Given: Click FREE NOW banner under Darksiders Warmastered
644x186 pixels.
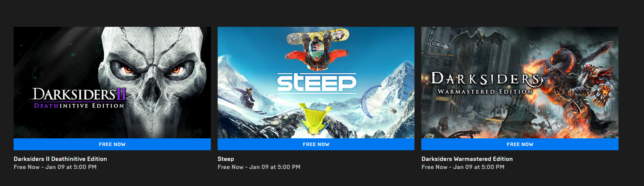Looking at the screenshot, I should 520,144.
